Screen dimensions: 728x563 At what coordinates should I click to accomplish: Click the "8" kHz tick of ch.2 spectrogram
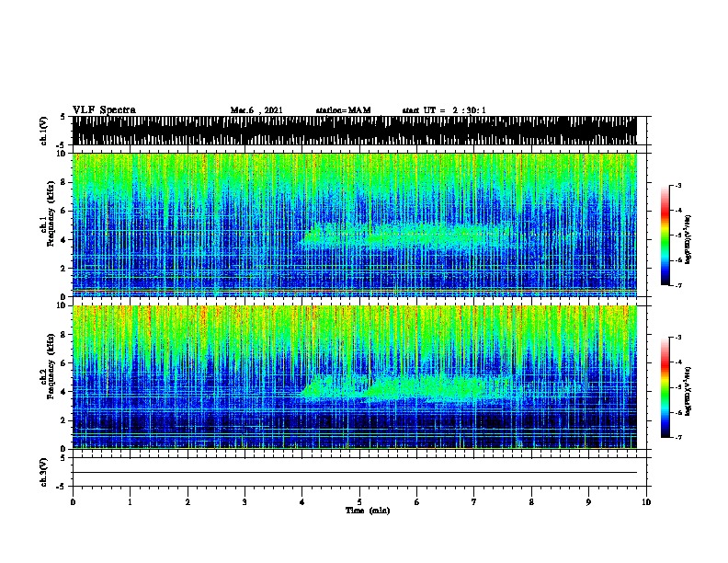(63, 335)
